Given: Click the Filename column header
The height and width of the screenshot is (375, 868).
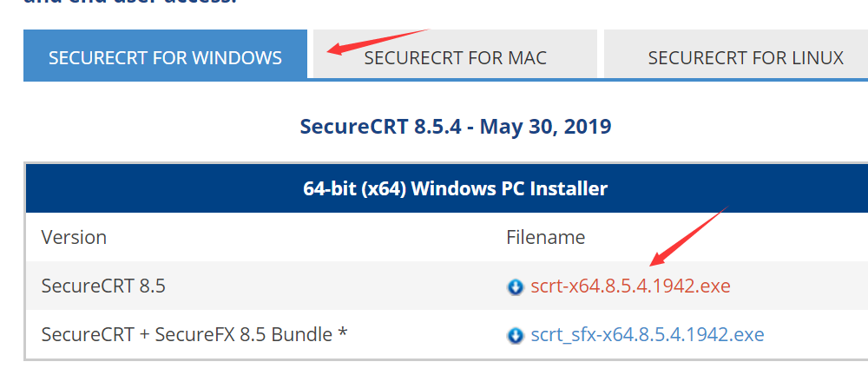Looking at the screenshot, I should (545, 237).
